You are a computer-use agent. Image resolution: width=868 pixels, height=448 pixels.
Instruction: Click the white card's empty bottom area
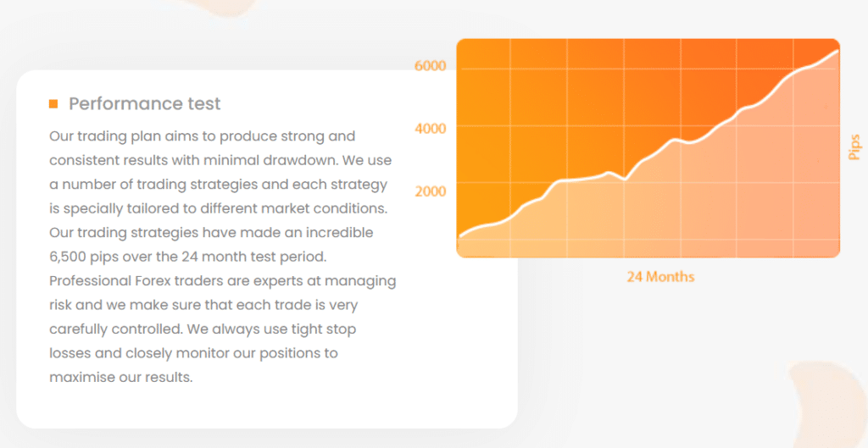point(267,407)
